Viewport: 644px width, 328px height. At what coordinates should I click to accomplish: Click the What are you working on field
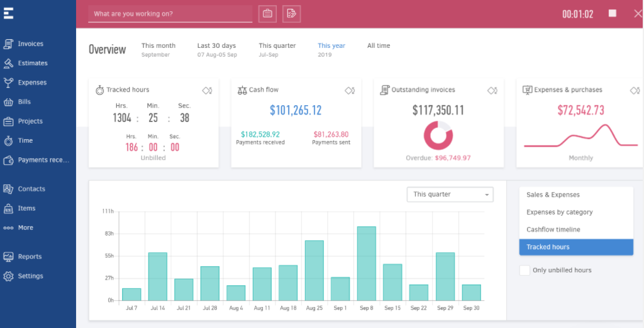pos(170,14)
